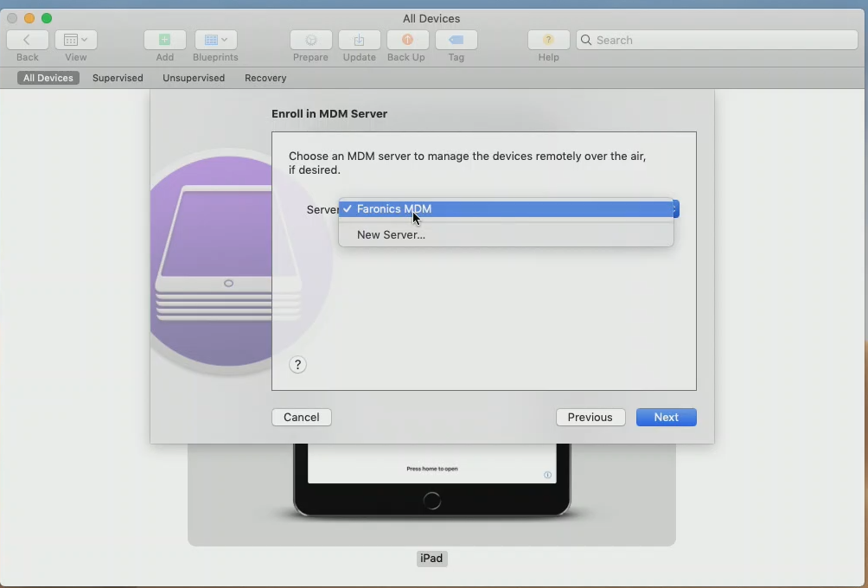Click the Add plus icon
This screenshot has width=868, height=588.
(x=164, y=40)
